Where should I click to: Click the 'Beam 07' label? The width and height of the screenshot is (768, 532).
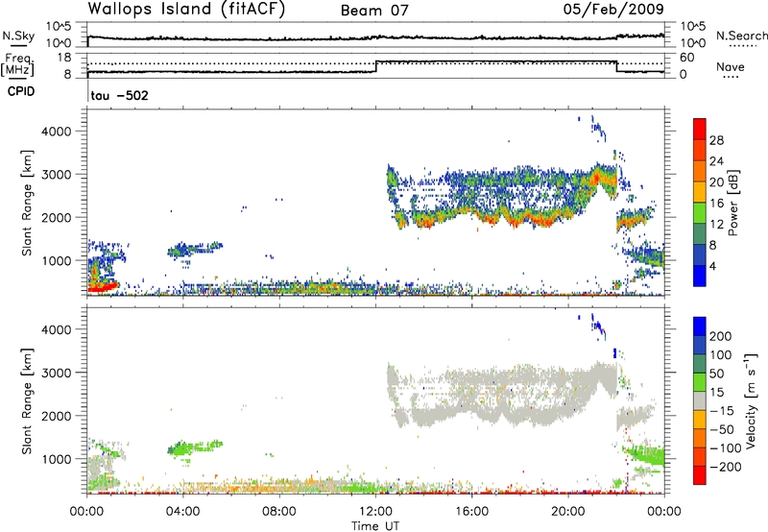[374, 11]
